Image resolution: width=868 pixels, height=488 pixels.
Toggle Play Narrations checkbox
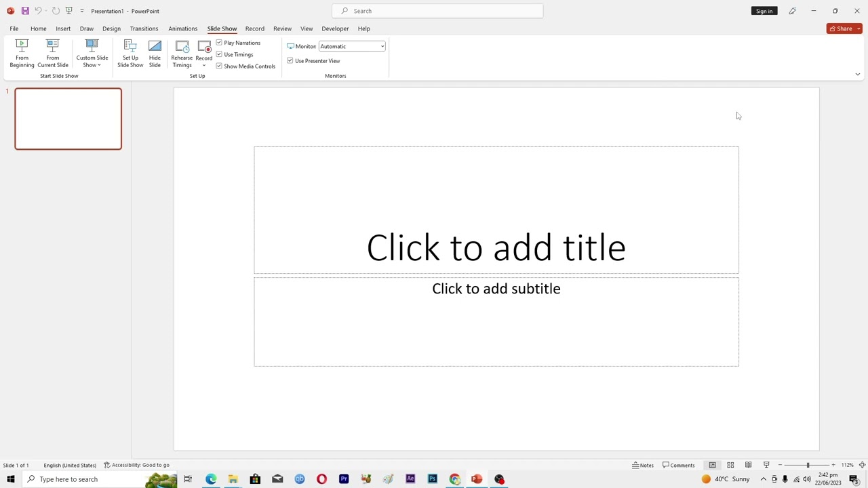pos(219,43)
